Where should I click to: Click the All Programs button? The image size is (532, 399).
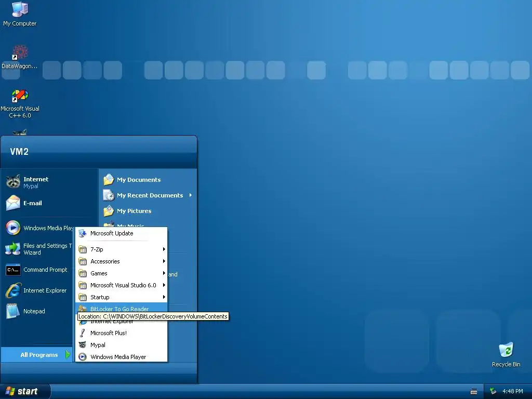[x=37, y=354]
